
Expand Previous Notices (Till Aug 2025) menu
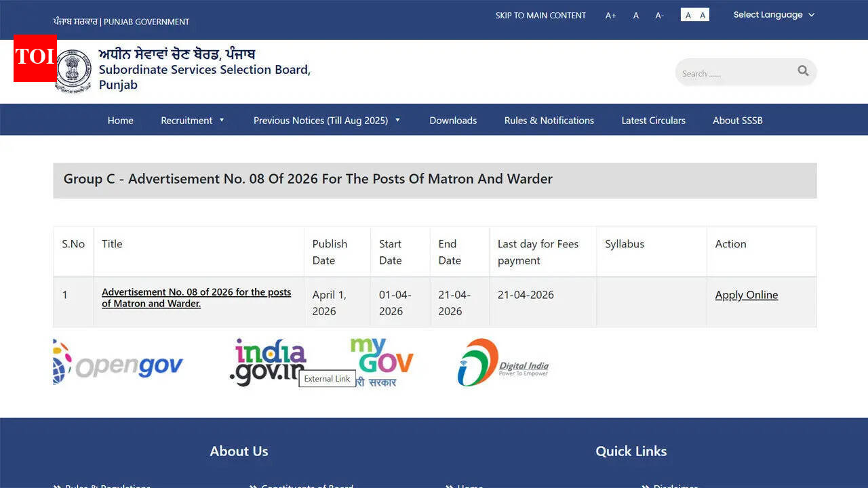327,121
